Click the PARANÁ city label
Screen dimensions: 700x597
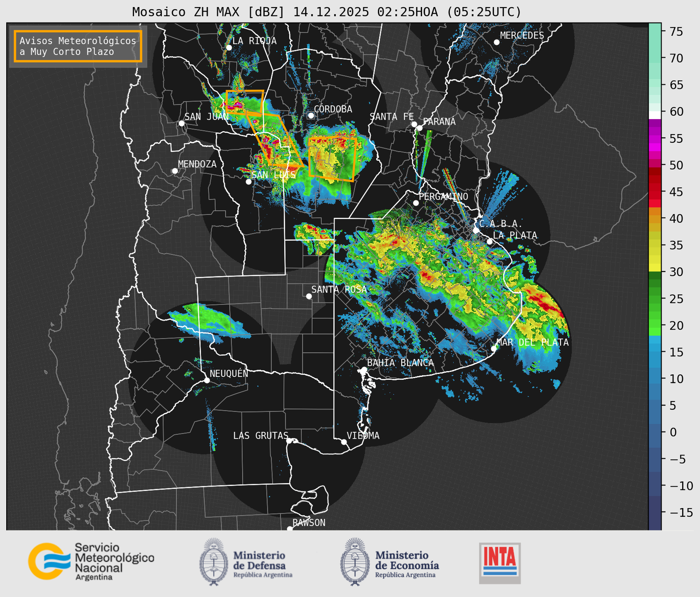(x=439, y=122)
